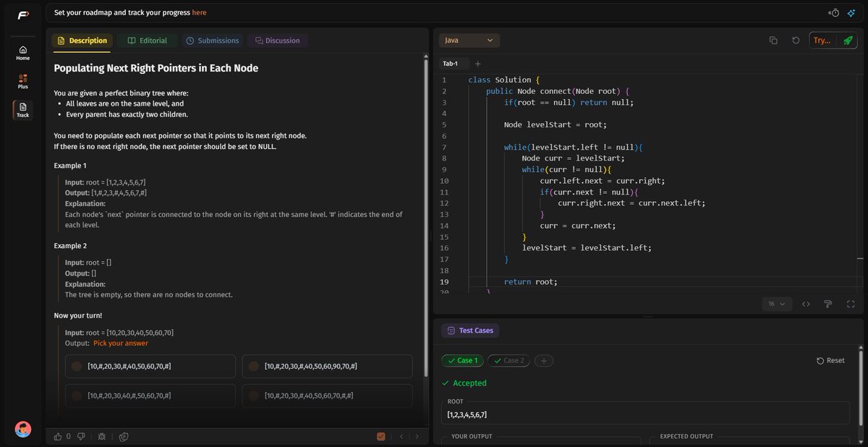The height and width of the screenshot is (447, 868).
Task: Open the Submissions tab
Action: coord(212,41)
